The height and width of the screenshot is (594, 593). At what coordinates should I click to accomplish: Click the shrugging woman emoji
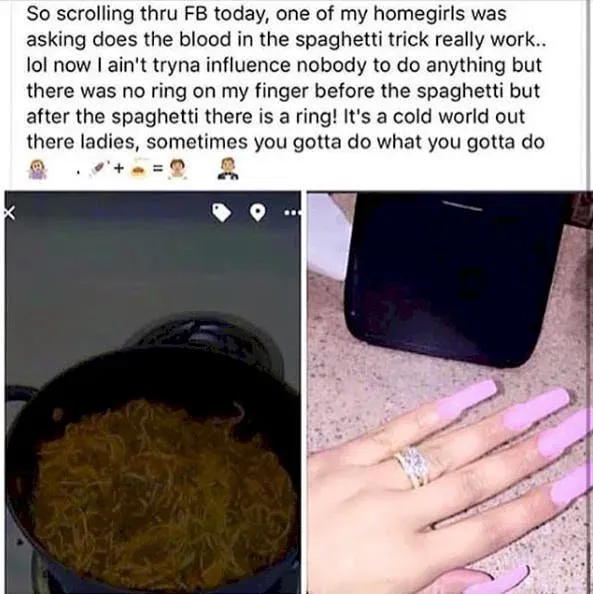tap(38, 169)
